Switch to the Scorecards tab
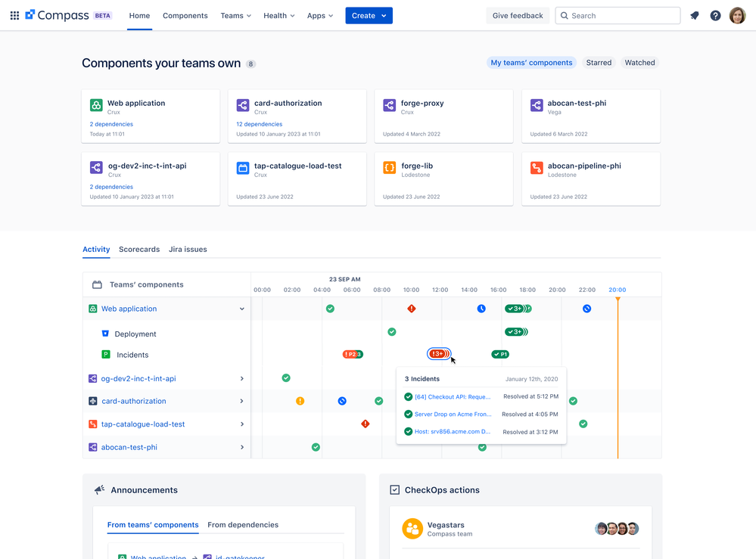This screenshot has height=559, width=756. pyautogui.click(x=139, y=249)
